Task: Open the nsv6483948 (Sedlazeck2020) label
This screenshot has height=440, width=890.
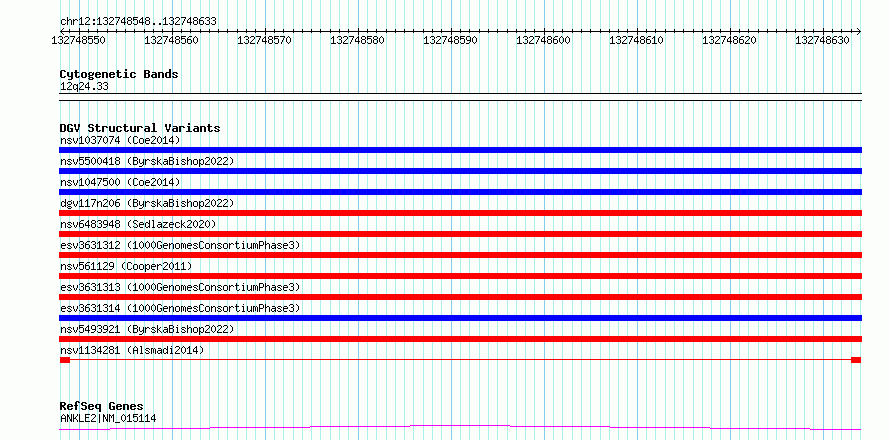Action: click(138, 224)
